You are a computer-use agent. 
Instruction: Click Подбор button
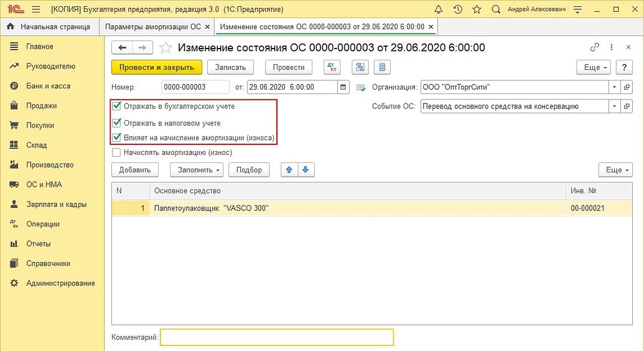tap(249, 170)
